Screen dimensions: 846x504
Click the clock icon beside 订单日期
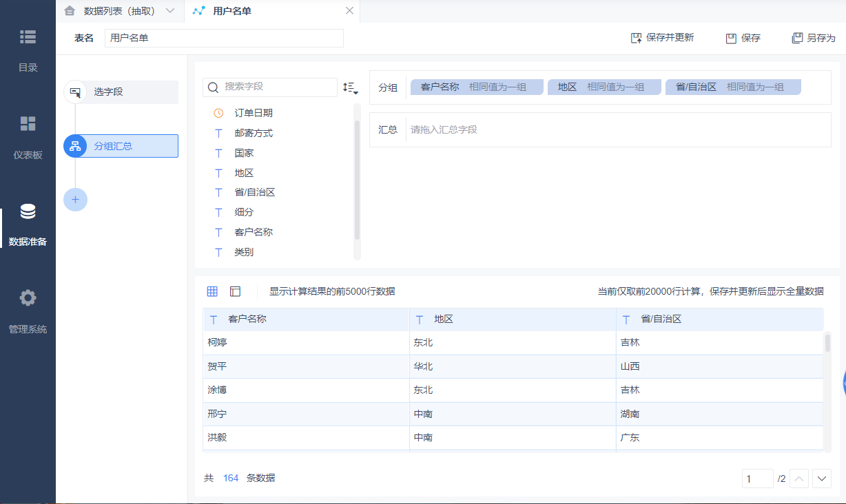[x=219, y=113]
